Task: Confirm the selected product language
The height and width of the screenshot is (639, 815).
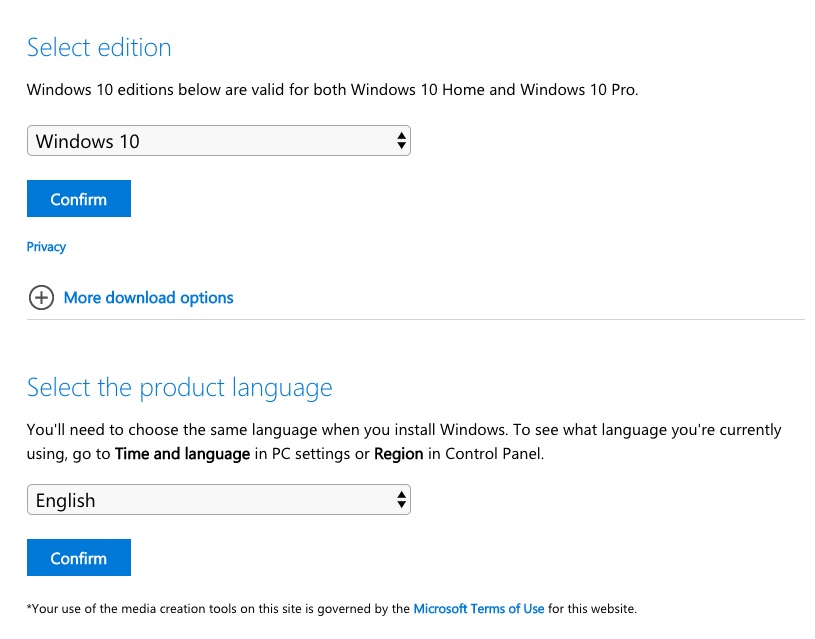Action: point(78,557)
